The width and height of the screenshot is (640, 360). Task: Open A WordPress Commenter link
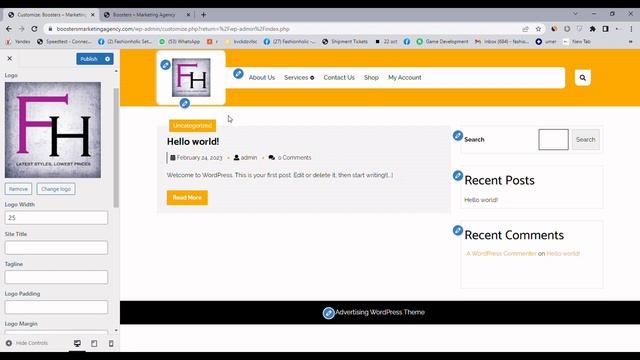(501, 253)
